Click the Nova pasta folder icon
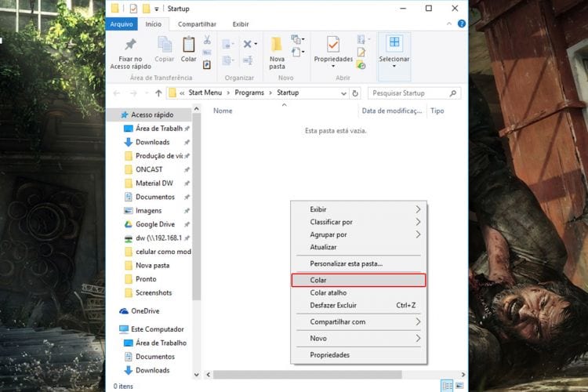The width and height of the screenshot is (588, 392). (277, 45)
